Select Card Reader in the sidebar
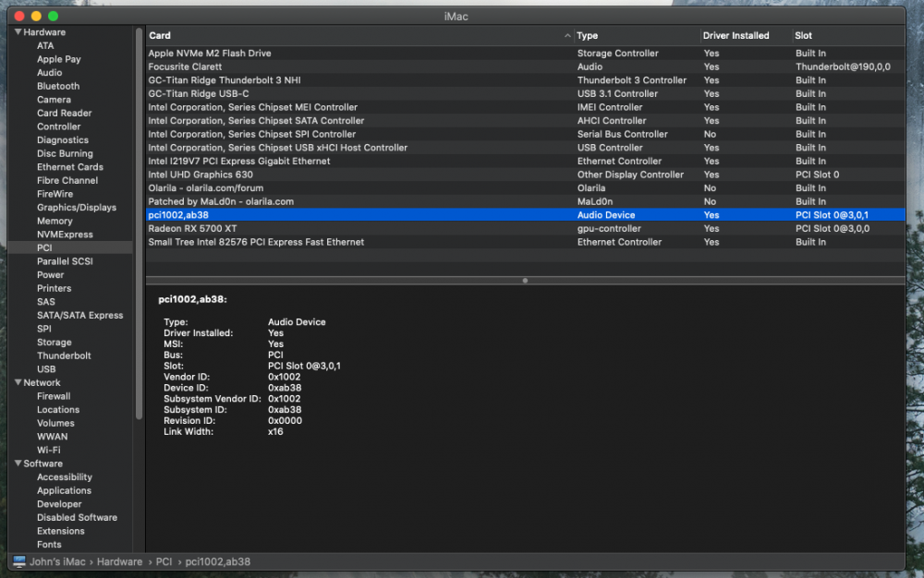Image resolution: width=924 pixels, height=578 pixels. point(65,113)
